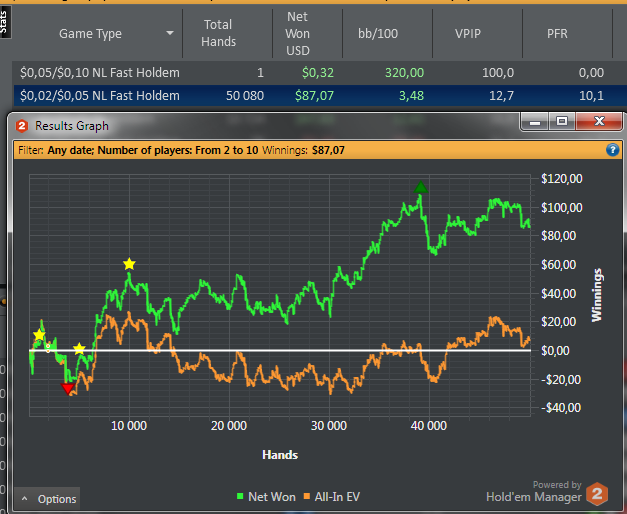Open the Game Type column dropdown arrow
The height and width of the screenshot is (514, 627).
coord(169,33)
